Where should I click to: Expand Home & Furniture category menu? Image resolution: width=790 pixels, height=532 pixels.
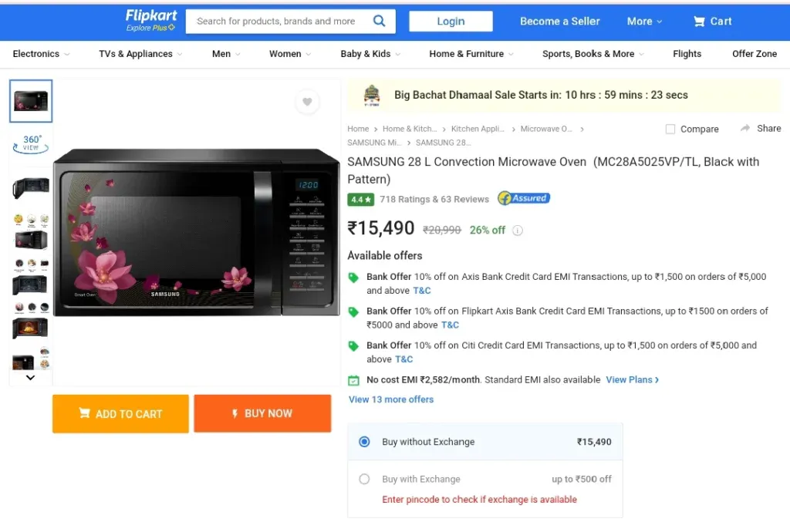pyautogui.click(x=471, y=54)
